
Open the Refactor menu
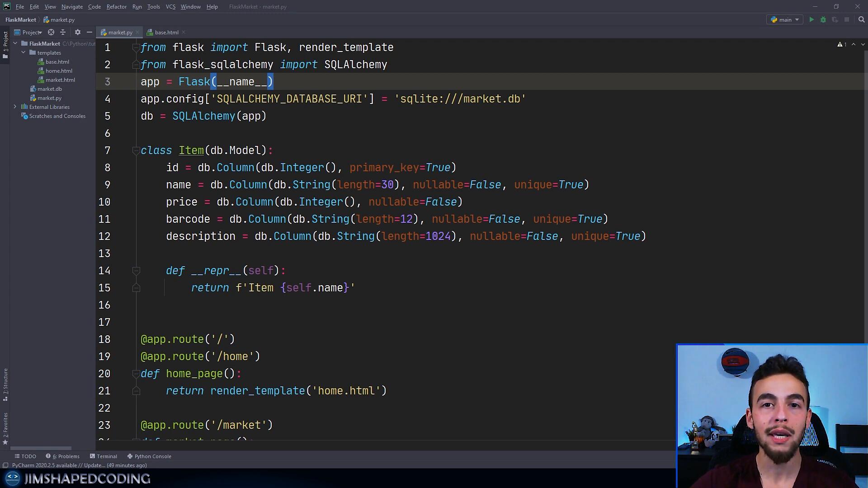[x=116, y=7]
